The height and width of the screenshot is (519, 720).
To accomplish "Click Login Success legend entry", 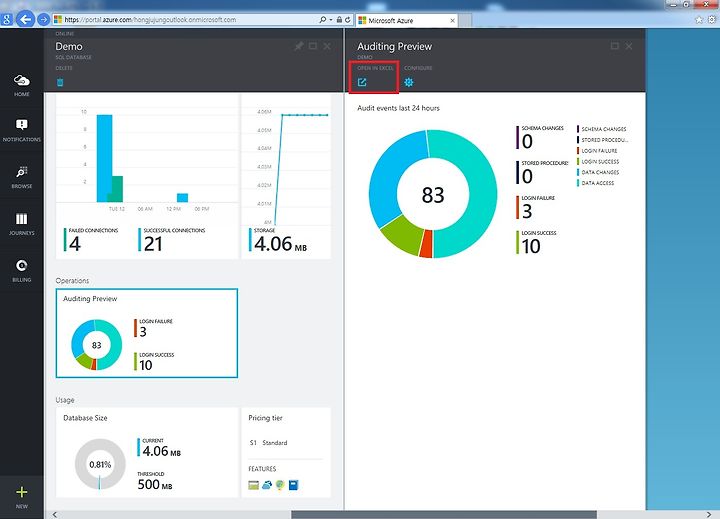I will 600,162.
